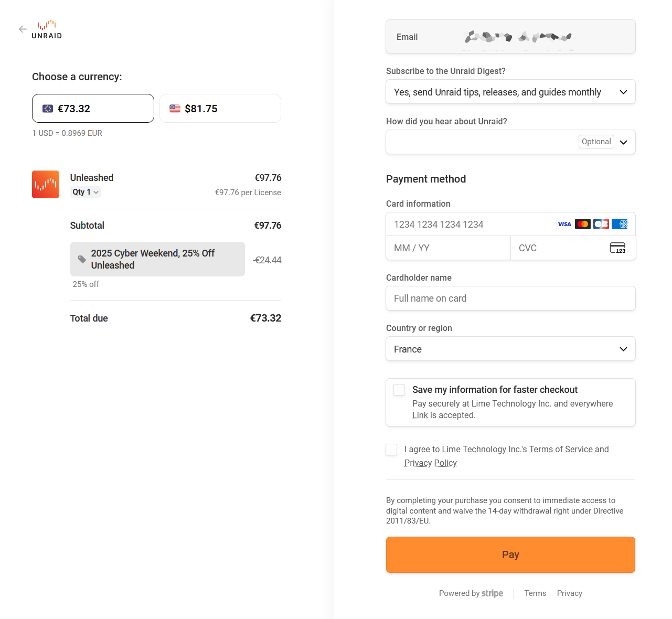The height and width of the screenshot is (619, 672).
Task: Select the euro €73.32 currency option
Action: pos(93,109)
